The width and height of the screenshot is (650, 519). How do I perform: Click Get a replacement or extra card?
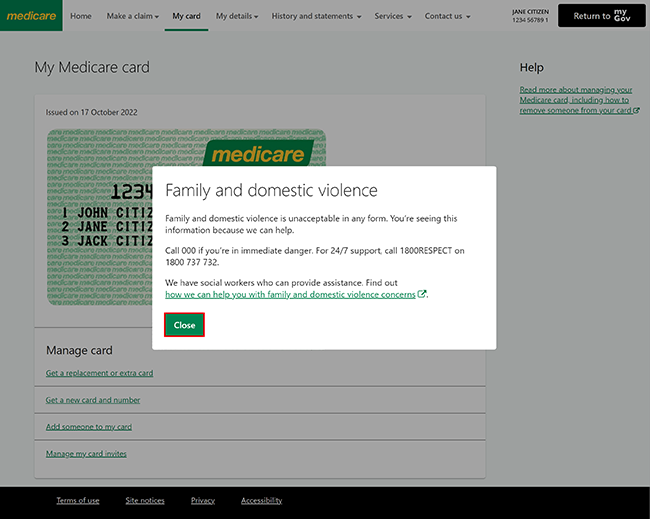coord(99,373)
